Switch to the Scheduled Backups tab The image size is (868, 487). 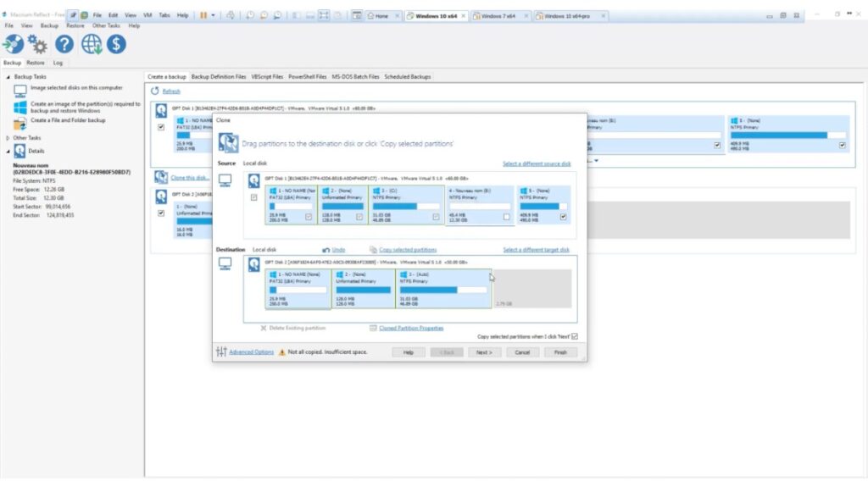coord(408,77)
